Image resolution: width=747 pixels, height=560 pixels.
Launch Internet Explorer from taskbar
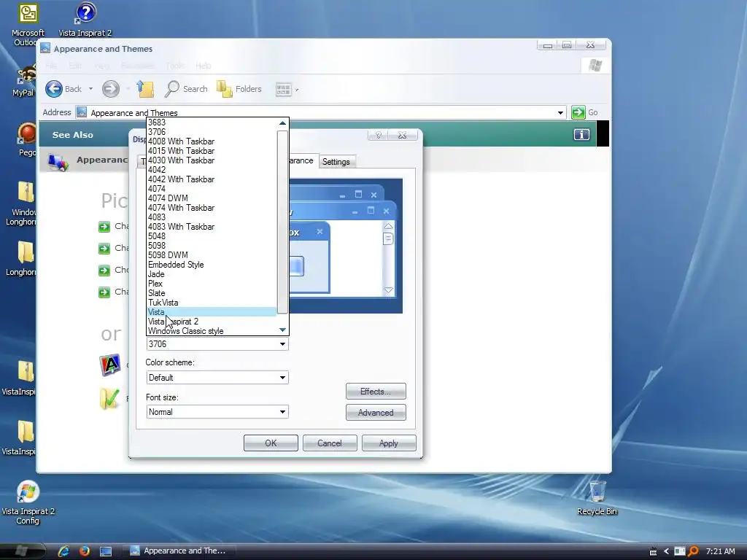coord(63,551)
